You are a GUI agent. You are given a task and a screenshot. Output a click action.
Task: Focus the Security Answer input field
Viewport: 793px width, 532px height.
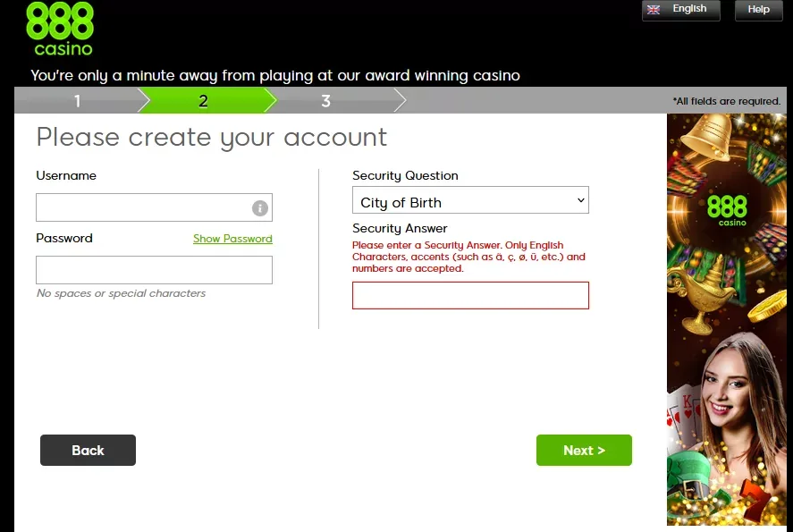(470, 295)
